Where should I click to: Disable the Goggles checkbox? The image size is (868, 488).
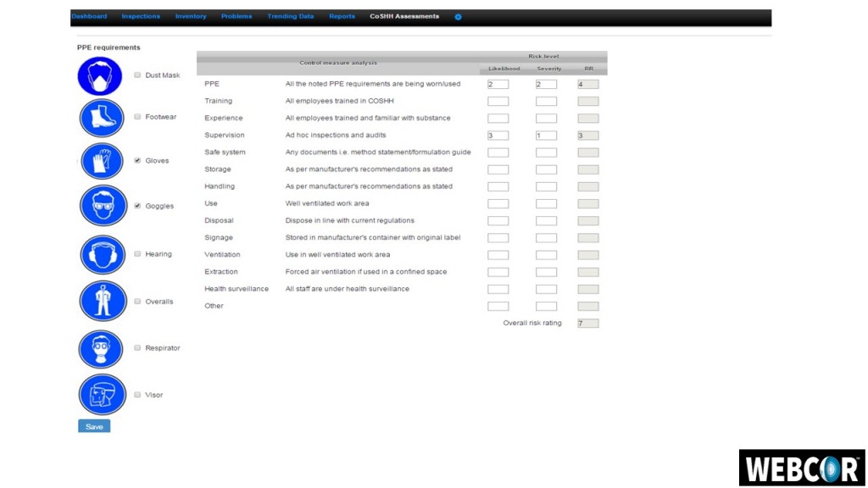tap(137, 206)
